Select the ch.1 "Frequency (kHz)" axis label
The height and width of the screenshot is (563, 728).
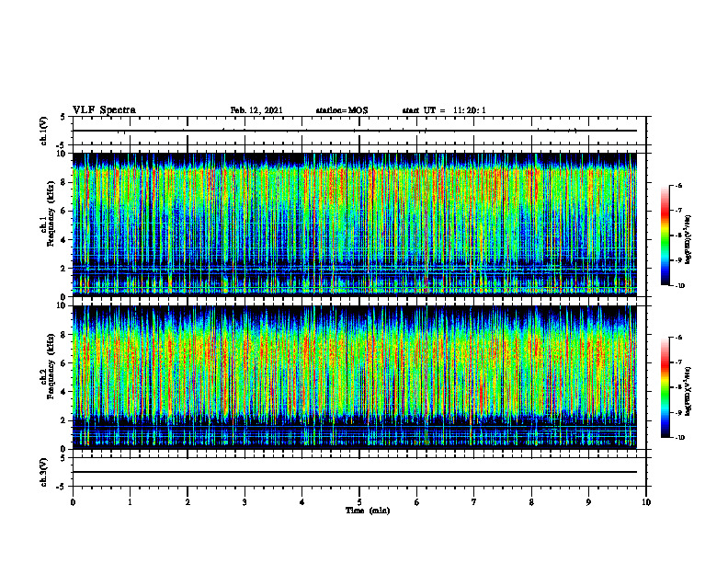click(x=51, y=213)
